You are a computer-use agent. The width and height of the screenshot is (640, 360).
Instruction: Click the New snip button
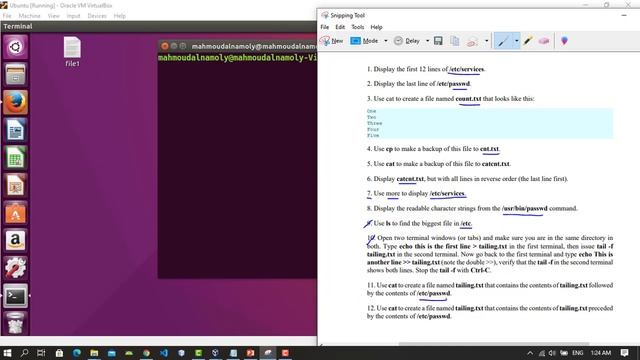(331, 41)
